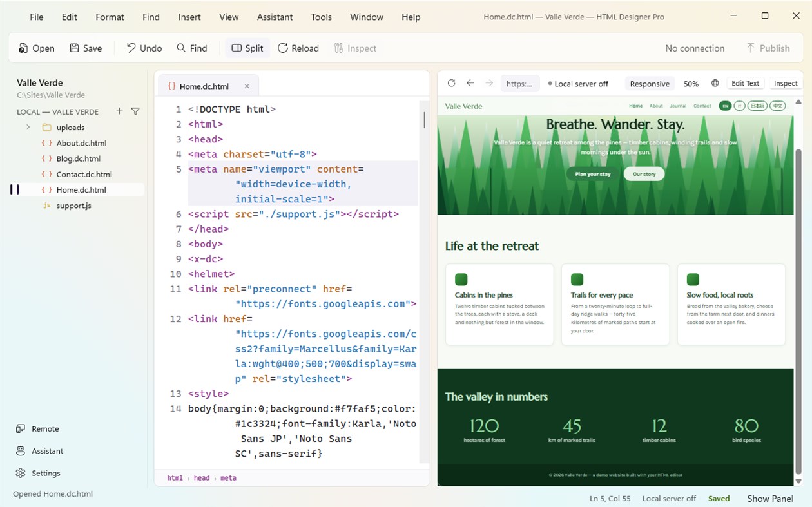The height and width of the screenshot is (507, 812).
Task: Add new item to local site
Action: point(119,111)
